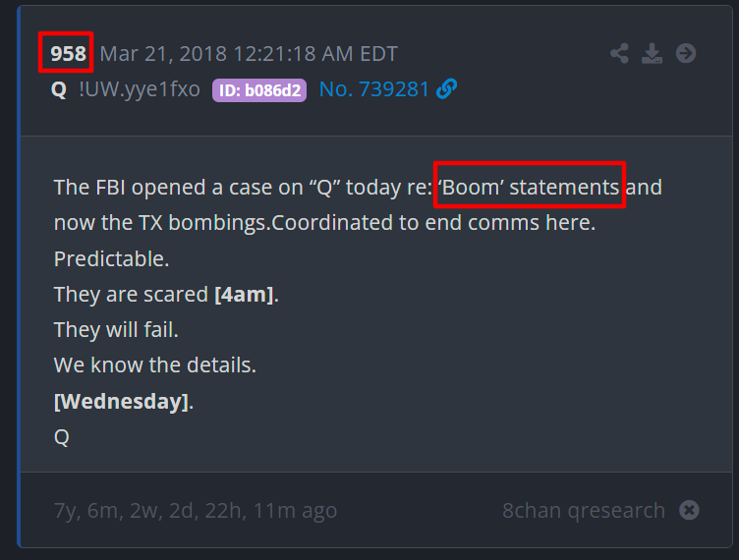Click the "They will fail." line
739x560 pixels.
[x=116, y=329]
